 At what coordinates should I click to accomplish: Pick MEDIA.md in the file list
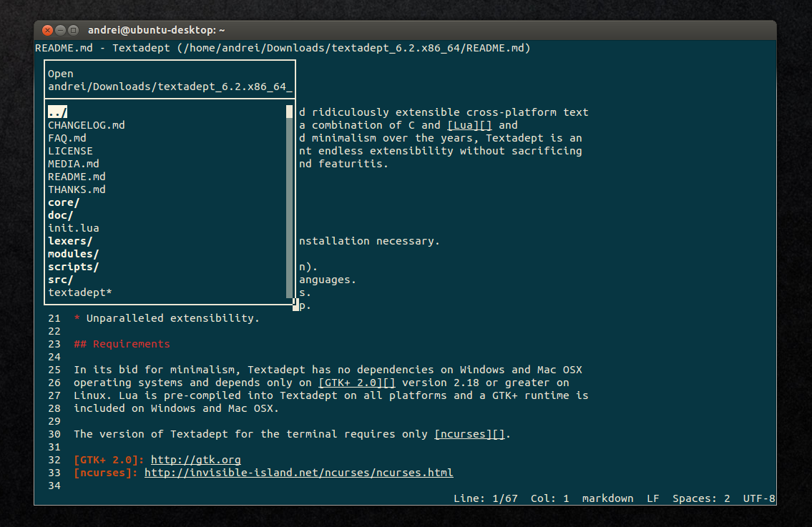click(74, 164)
